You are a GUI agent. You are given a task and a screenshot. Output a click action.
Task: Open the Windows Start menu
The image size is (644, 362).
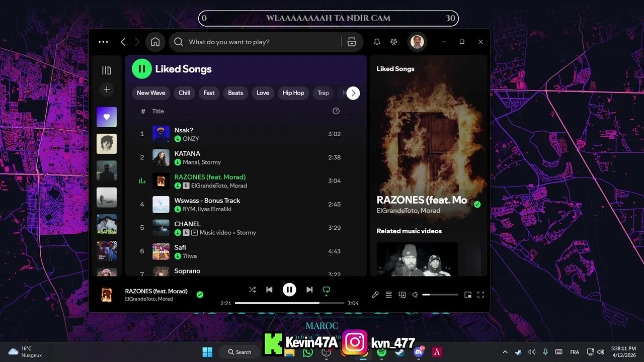point(207,352)
